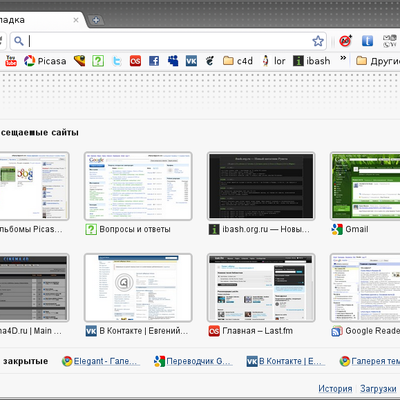Open the Другие bookmarks folder
This screenshot has width=400, height=400.
coord(378,61)
